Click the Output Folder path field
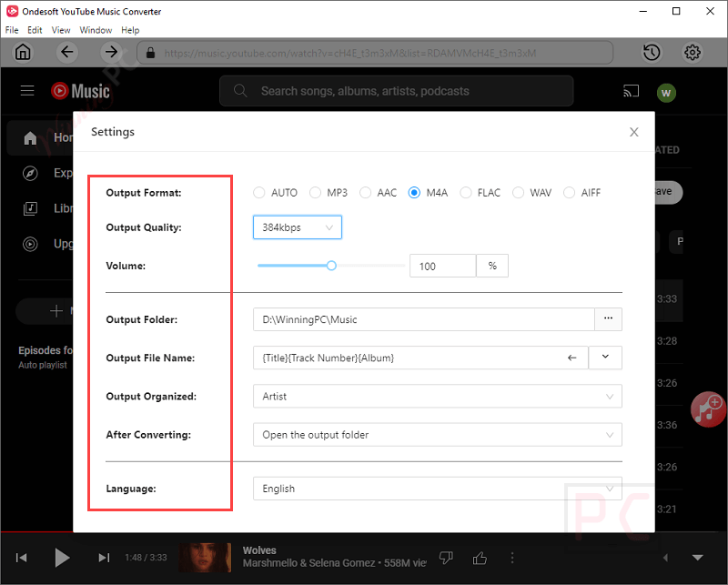728x585 pixels. (x=423, y=319)
